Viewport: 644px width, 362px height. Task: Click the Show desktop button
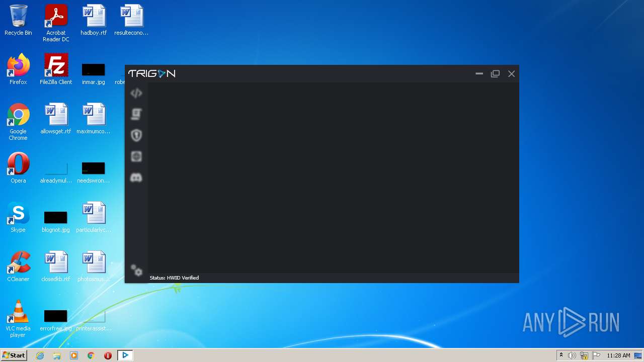tap(639, 355)
